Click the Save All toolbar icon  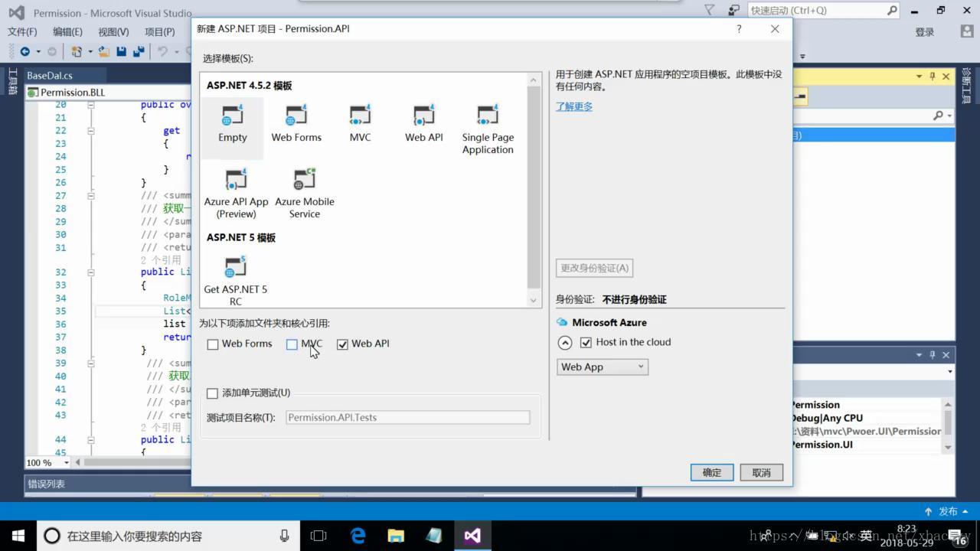pos(139,51)
